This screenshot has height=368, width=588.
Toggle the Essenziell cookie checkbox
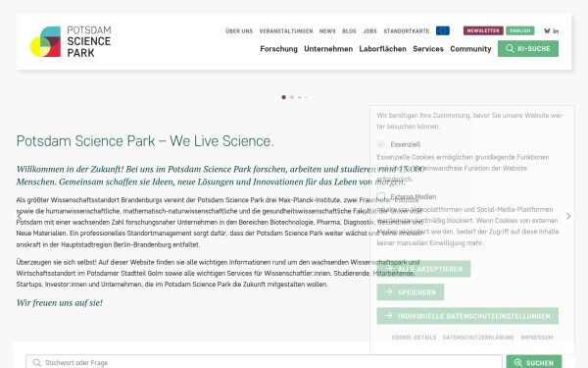pos(380,144)
